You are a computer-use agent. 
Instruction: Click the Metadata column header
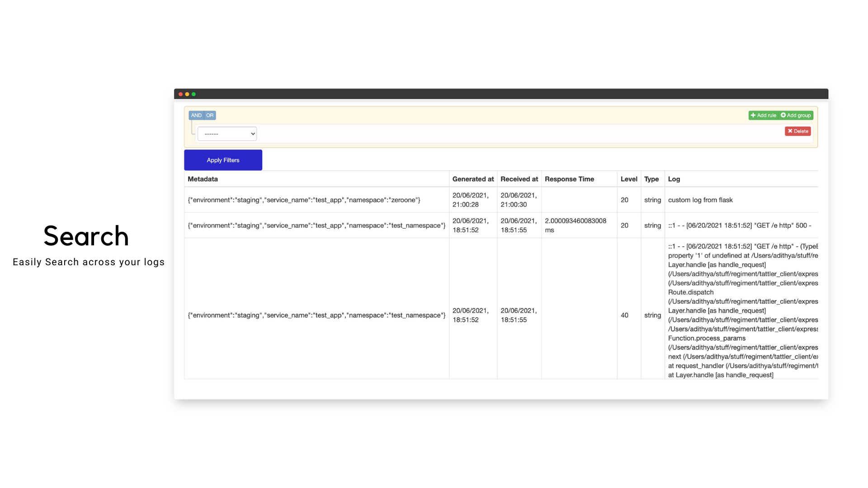coord(203,179)
